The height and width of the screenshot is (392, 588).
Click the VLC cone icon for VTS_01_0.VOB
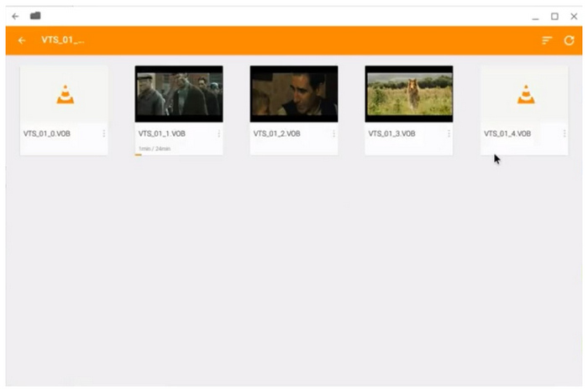tap(65, 95)
